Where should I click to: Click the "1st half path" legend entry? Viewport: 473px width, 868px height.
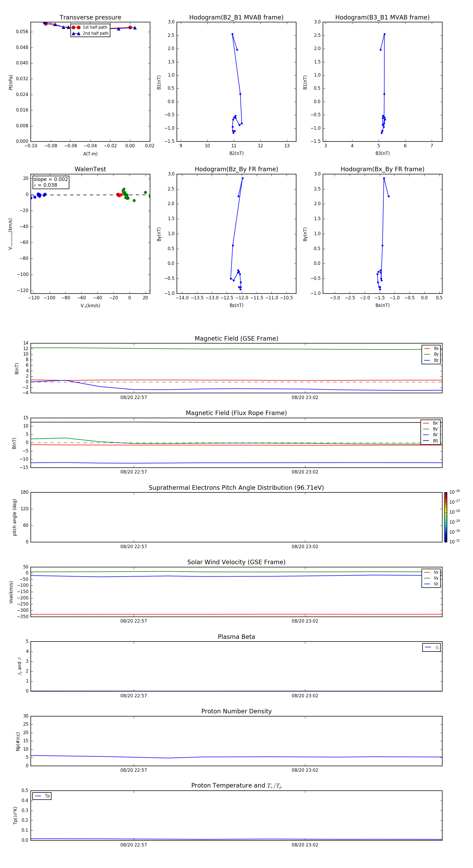coord(90,27)
